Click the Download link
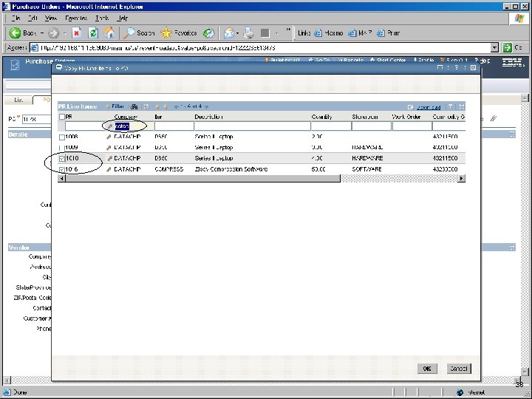532x399 pixels. pyautogui.click(x=428, y=107)
